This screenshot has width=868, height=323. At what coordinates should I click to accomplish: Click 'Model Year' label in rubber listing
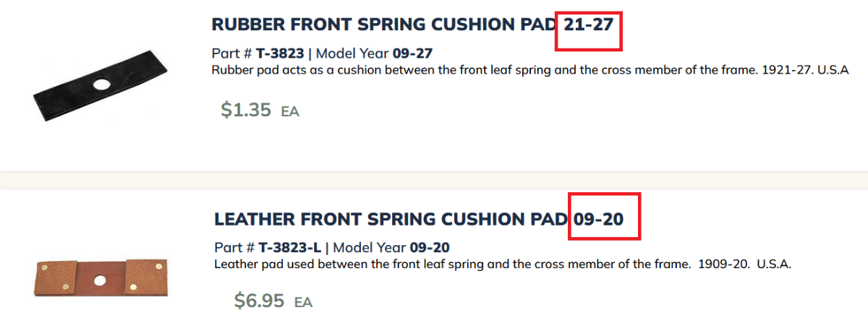coord(352,53)
